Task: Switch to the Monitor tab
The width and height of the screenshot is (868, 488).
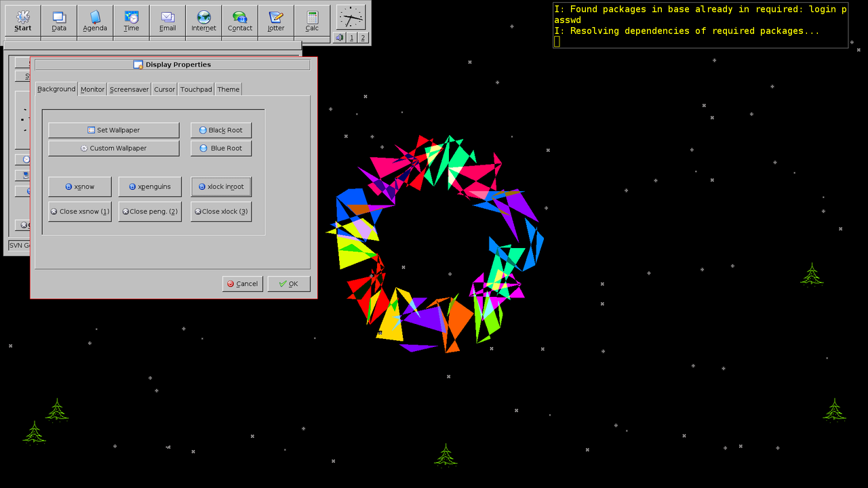Action: pyautogui.click(x=92, y=89)
